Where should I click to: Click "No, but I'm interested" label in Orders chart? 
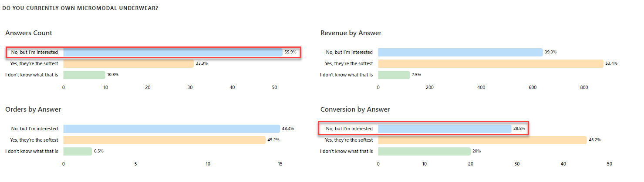[34, 129]
